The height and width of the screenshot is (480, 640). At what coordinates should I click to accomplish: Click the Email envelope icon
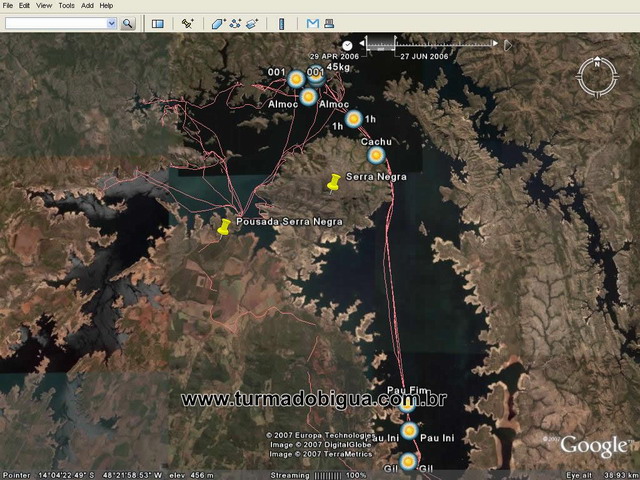point(313,24)
